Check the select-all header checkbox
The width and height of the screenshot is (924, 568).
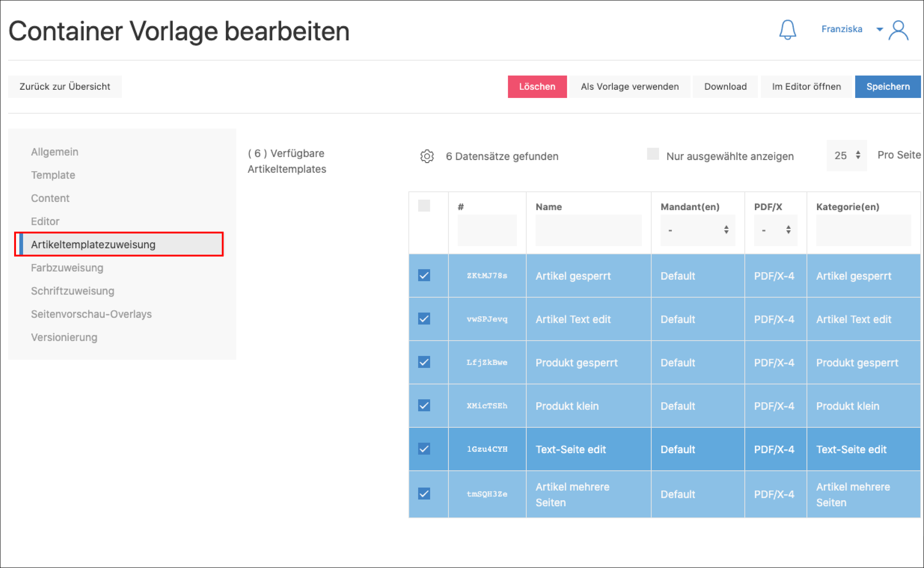click(x=424, y=206)
